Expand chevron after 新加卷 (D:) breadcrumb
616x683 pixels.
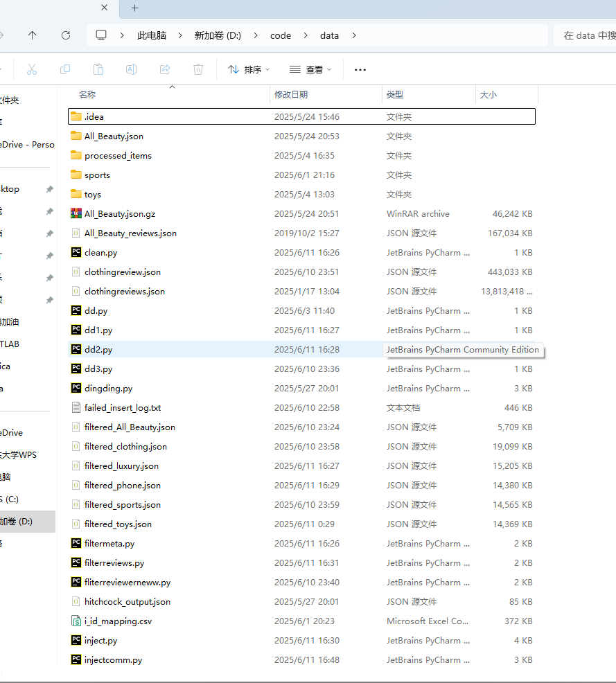click(255, 35)
